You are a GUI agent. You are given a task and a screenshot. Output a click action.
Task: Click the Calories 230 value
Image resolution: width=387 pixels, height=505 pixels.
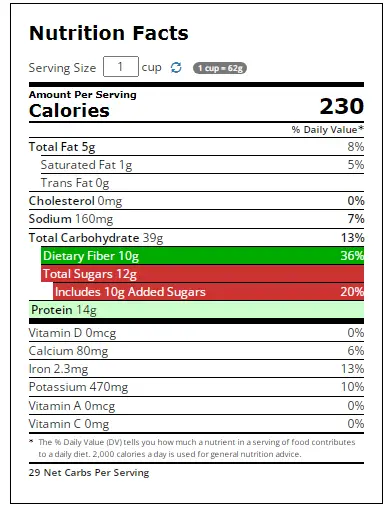(x=341, y=106)
